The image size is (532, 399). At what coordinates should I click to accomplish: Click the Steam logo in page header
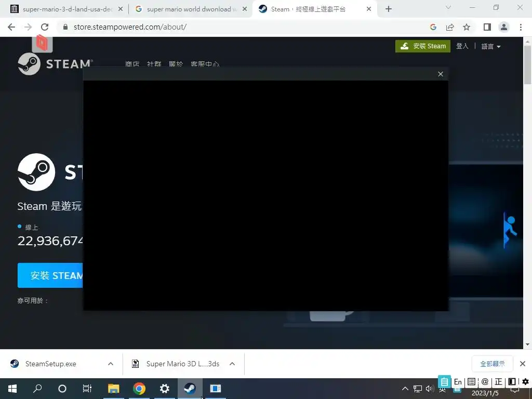(x=55, y=64)
